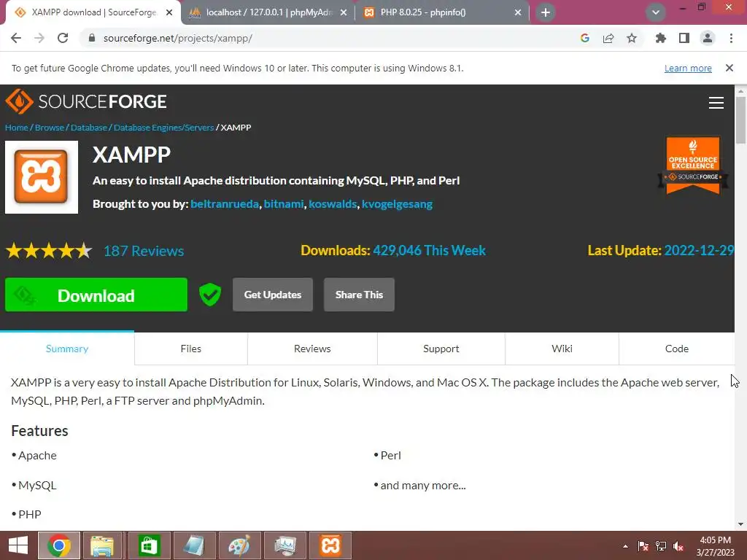The image size is (747, 560).
Task: Click the browser back arrow
Action: (16, 38)
